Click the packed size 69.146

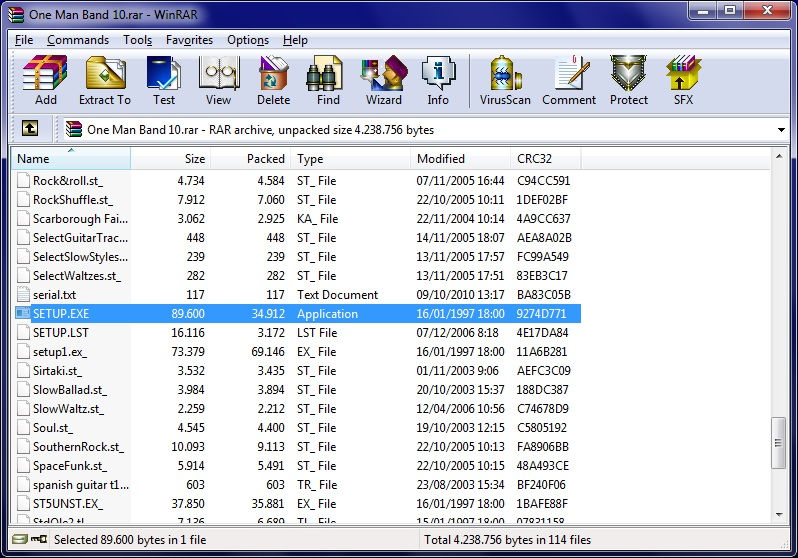click(268, 352)
